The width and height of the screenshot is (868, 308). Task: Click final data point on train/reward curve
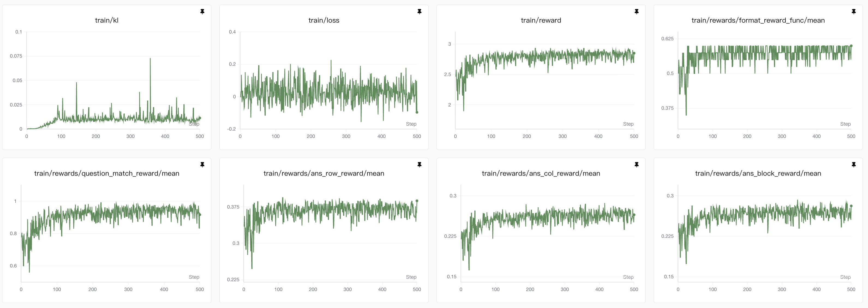pyautogui.click(x=634, y=53)
